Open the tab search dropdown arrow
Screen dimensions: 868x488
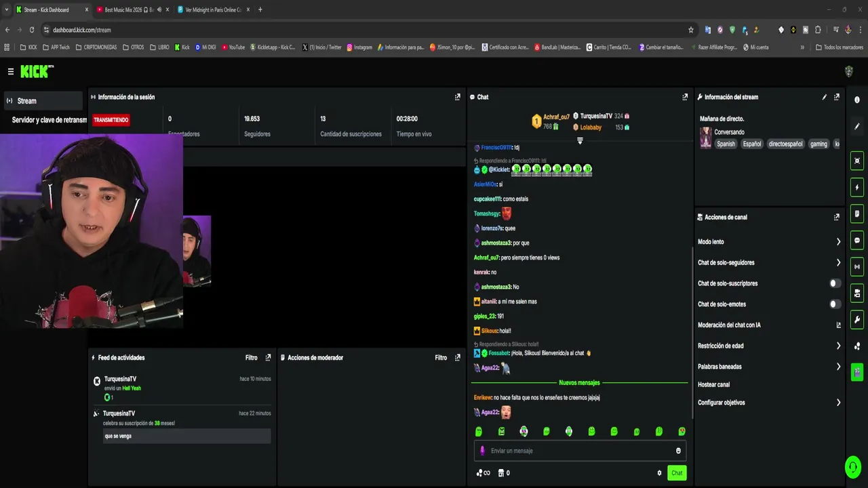(7, 9)
